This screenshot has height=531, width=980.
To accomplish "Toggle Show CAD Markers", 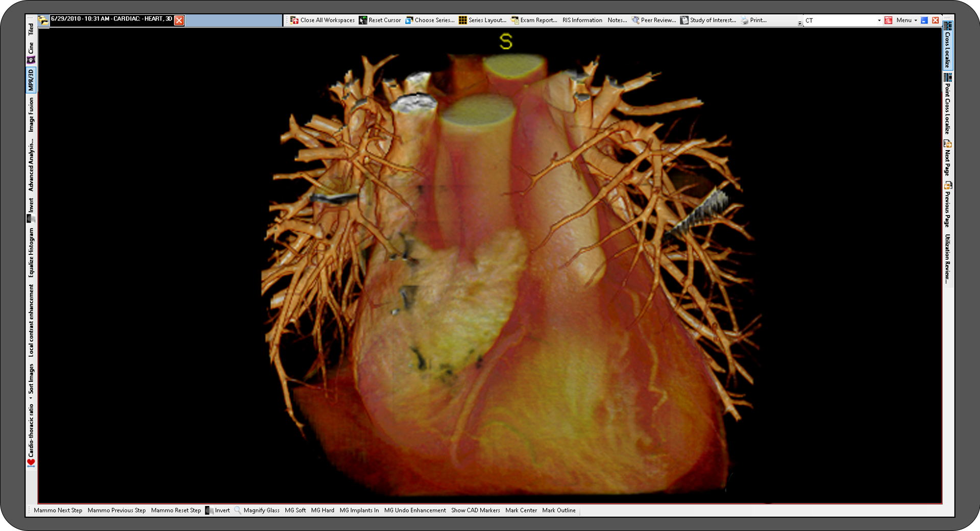I will [x=475, y=510].
